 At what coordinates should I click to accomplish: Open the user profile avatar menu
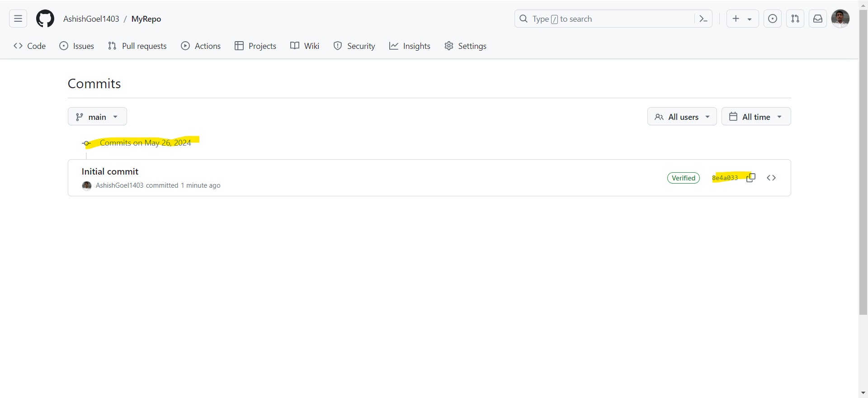(840, 19)
